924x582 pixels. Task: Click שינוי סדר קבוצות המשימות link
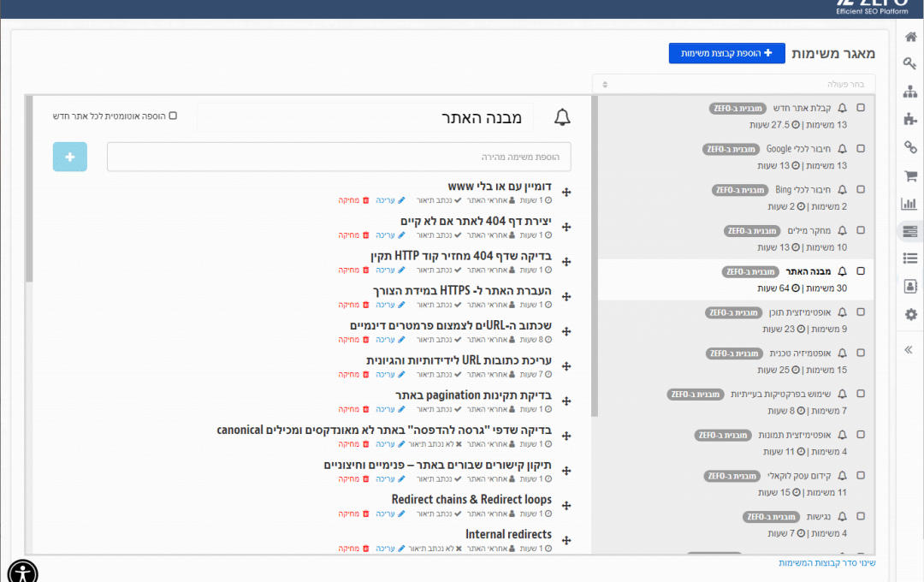click(826, 563)
